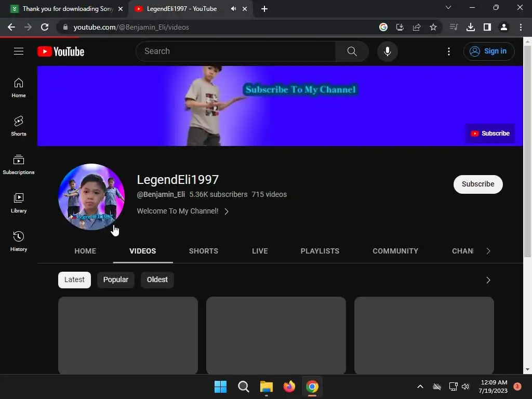Click the YouTube search input field
532x399 pixels.
pyautogui.click(x=236, y=51)
